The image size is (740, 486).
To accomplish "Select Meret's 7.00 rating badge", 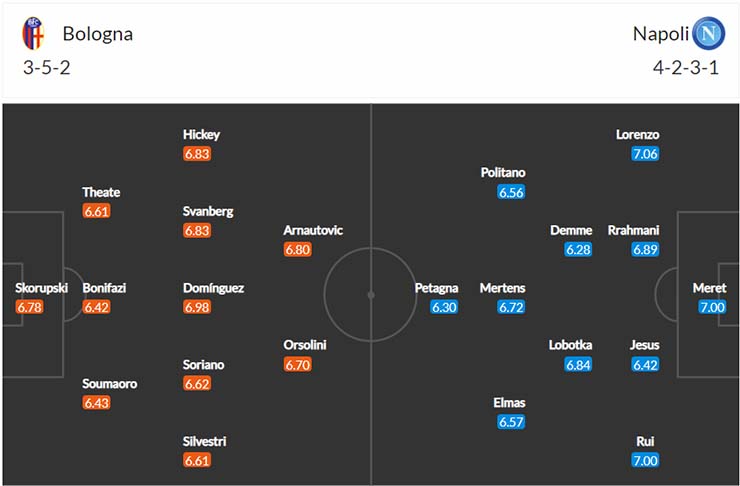I will click(x=712, y=307).
